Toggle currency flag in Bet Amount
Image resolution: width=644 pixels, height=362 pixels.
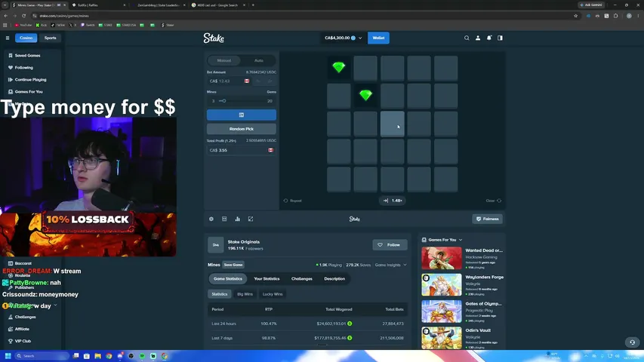[x=246, y=81]
